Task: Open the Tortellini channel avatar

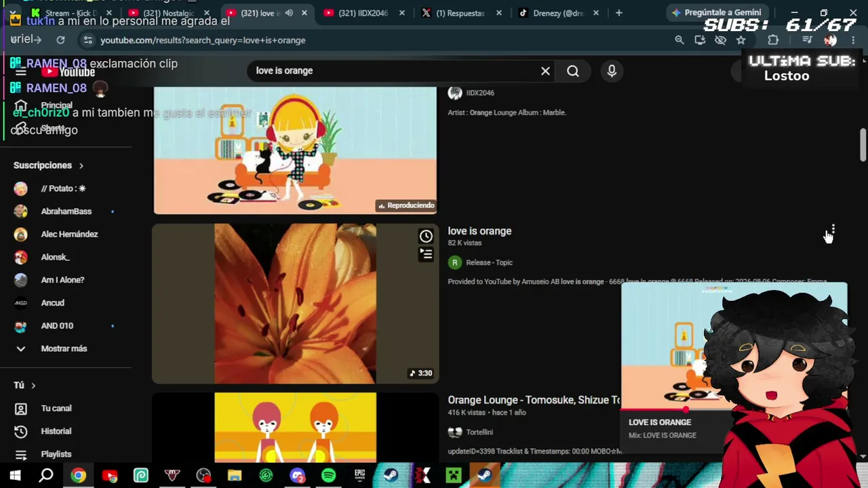Action: tap(455, 432)
